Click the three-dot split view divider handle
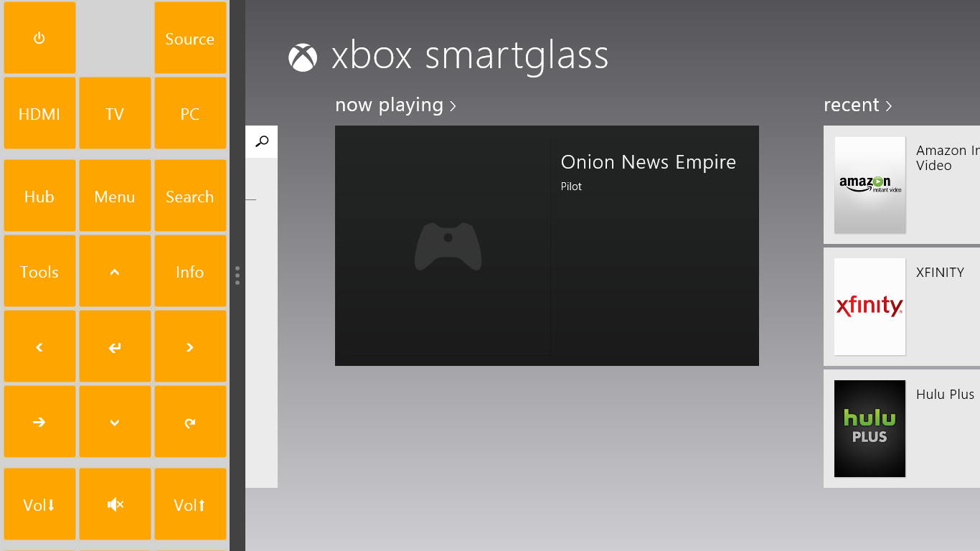980x551 pixels. pyautogui.click(x=237, y=275)
